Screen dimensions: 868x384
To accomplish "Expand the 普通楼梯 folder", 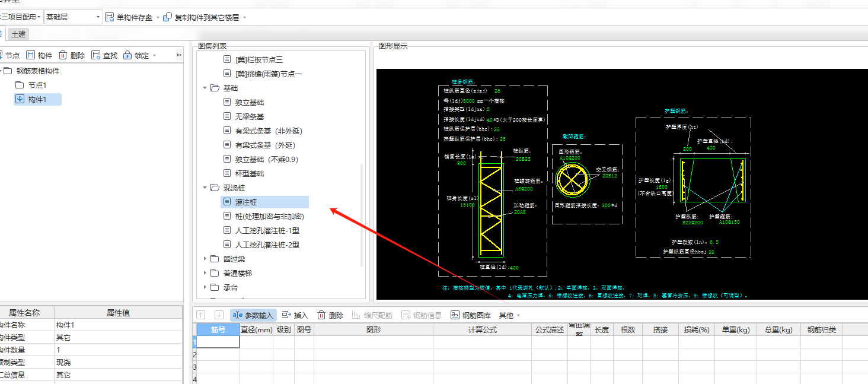I will coord(205,273).
